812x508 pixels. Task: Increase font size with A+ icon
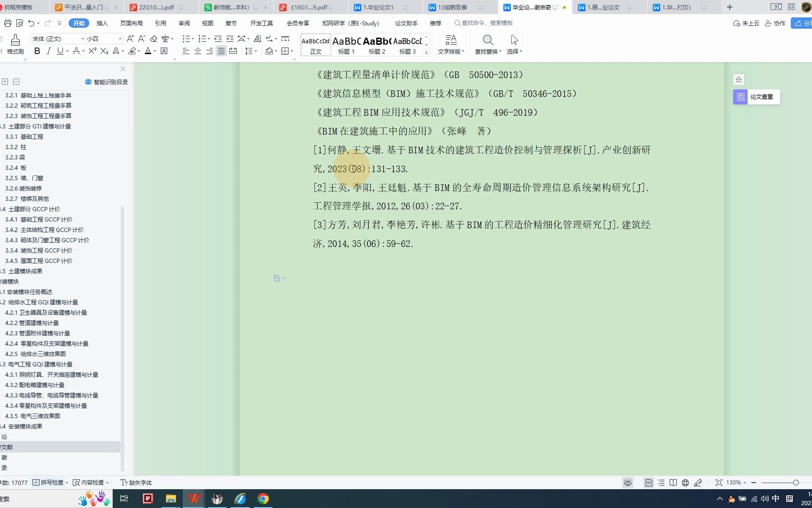130,39
